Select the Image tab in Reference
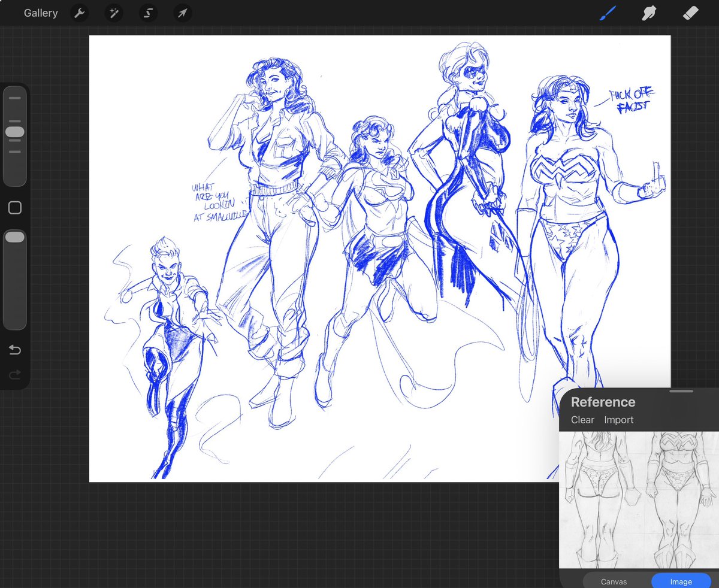This screenshot has height=588, width=719. point(680,580)
